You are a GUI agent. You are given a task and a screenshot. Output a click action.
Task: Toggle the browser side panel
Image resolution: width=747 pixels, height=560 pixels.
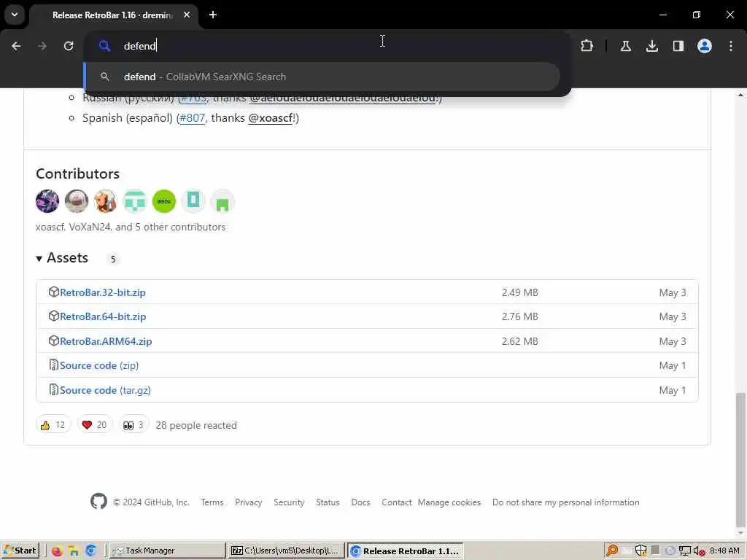click(x=678, y=46)
